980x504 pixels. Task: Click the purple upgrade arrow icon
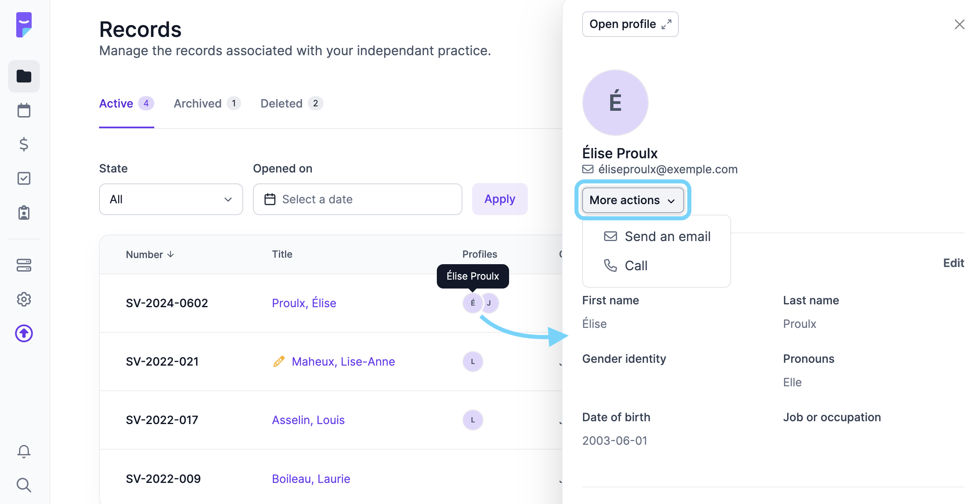click(24, 334)
